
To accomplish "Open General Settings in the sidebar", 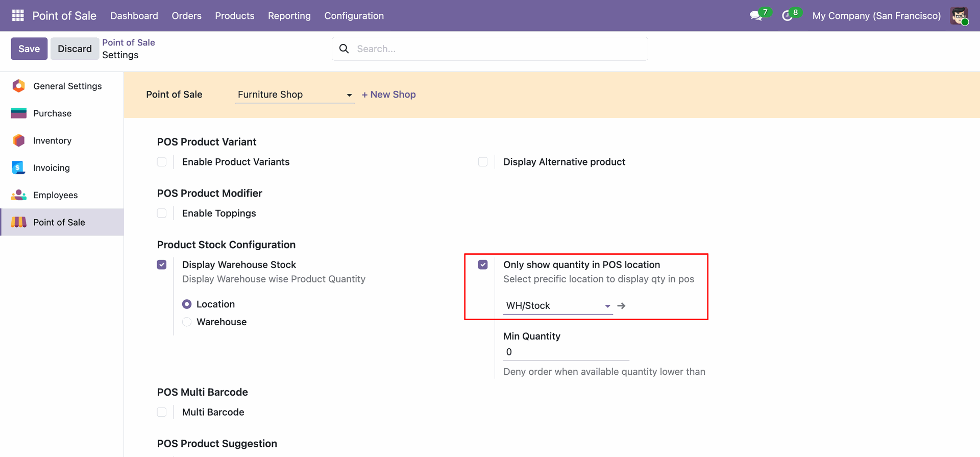I will [x=62, y=86].
